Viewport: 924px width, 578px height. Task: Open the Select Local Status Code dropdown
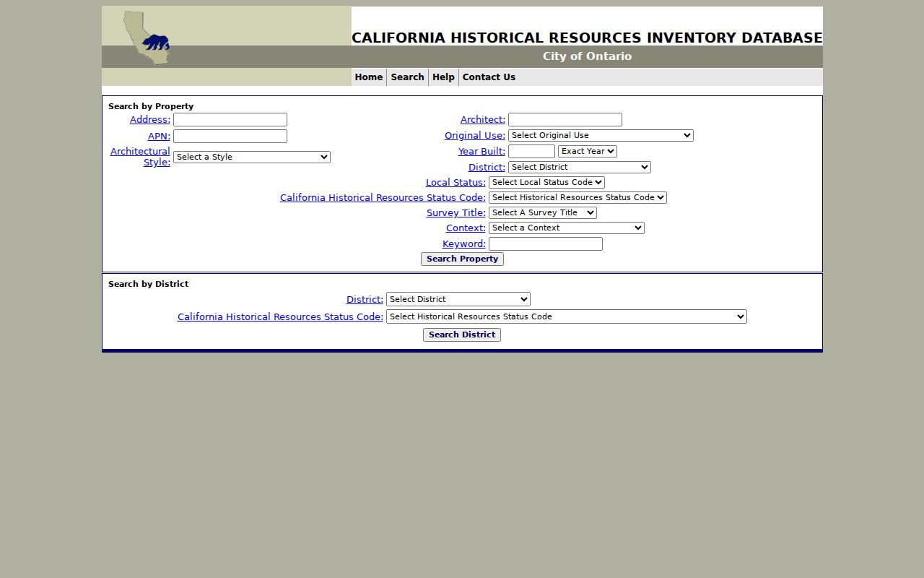(546, 182)
